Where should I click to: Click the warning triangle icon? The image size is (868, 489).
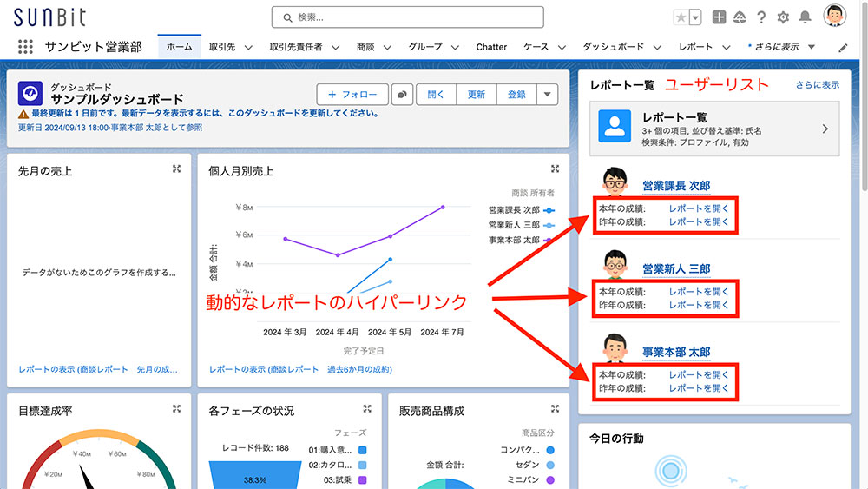(x=23, y=114)
